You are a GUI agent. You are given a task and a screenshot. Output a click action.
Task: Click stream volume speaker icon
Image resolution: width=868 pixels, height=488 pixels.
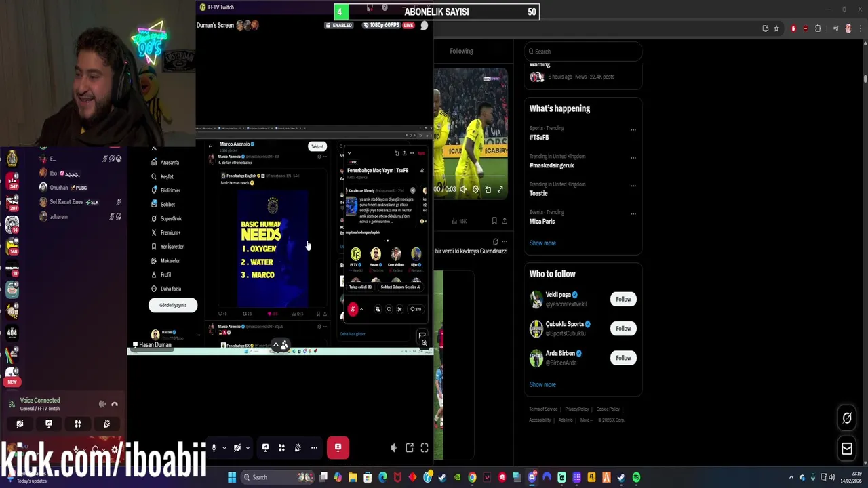[393, 447]
